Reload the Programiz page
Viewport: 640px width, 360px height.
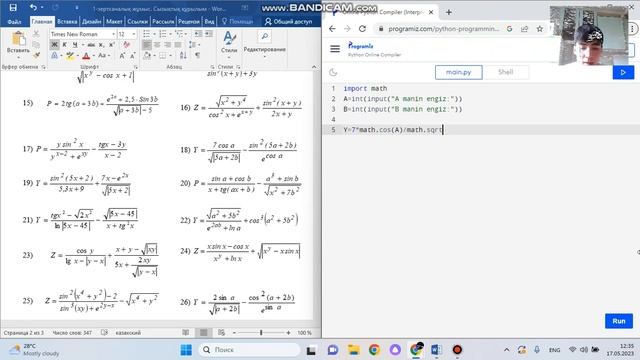click(362, 29)
